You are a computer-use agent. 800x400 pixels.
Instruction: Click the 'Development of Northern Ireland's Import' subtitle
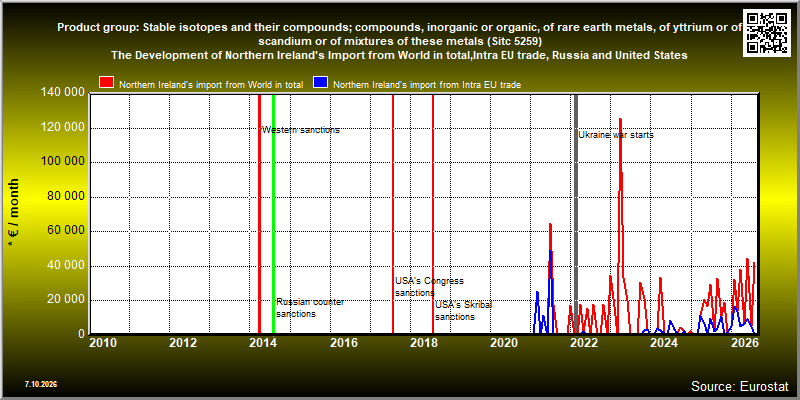pyautogui.click(x=399, y=55)
